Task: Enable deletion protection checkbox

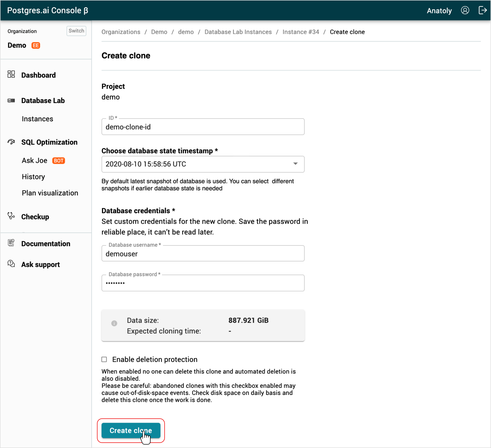Action: [x=104, y=359]
